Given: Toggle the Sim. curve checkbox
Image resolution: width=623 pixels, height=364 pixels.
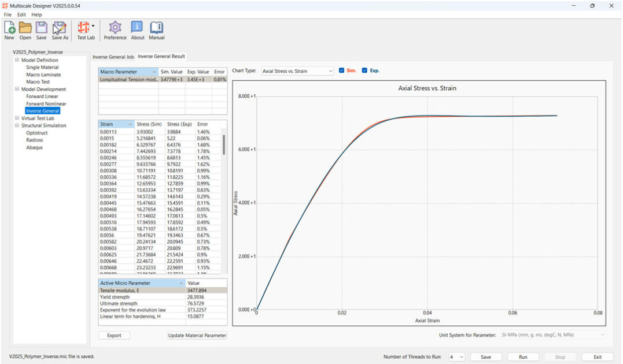Looking at the screenshot, I should coord(342,70).
